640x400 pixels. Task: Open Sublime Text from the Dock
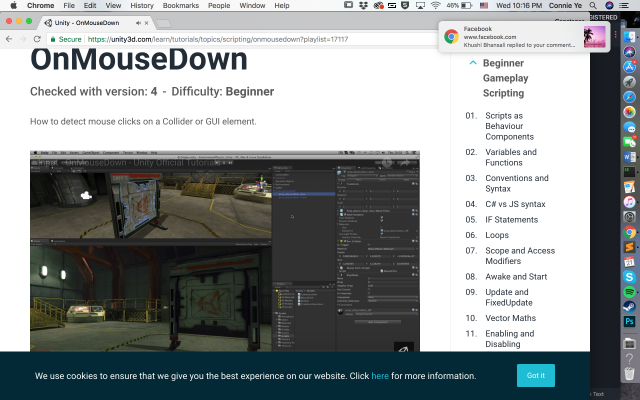pos(629,247)
